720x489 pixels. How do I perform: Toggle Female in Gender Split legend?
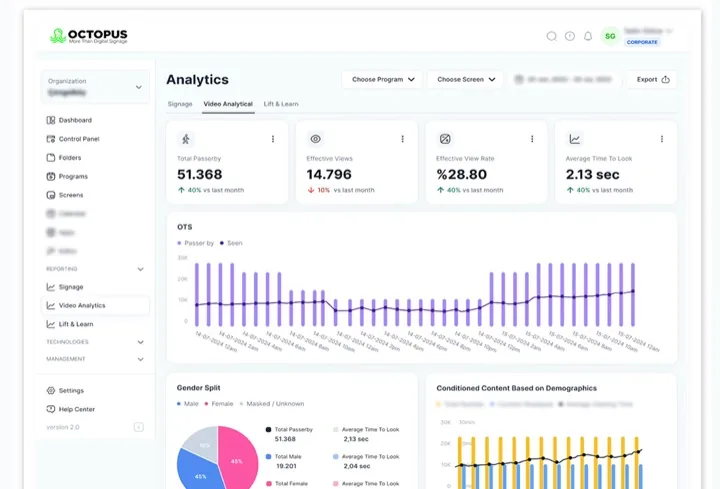click(219, 404)
